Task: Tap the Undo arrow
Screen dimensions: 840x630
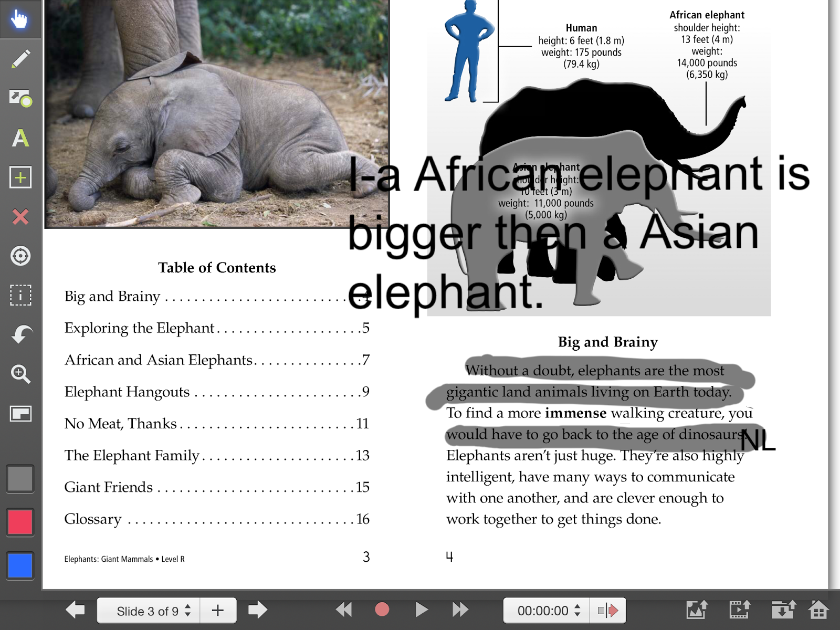Action: click(20, 334)
